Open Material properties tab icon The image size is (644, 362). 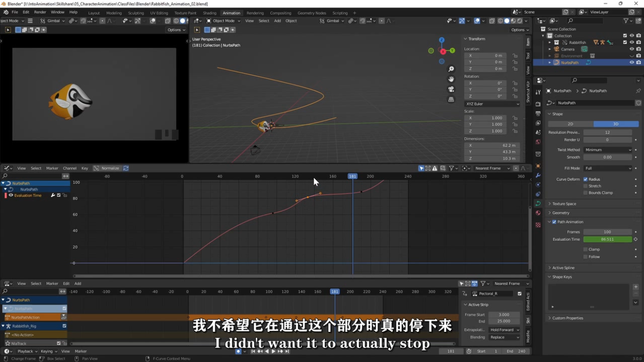[538, 213]
